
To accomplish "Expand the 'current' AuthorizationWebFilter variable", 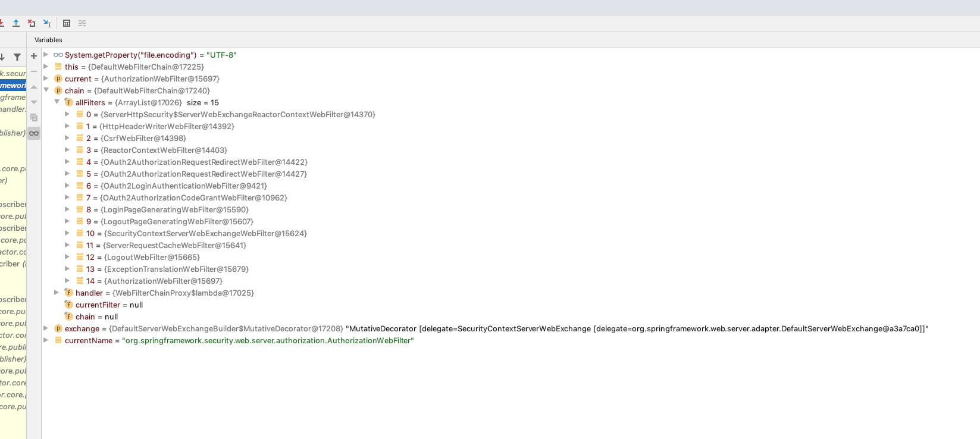I will 46,78.
